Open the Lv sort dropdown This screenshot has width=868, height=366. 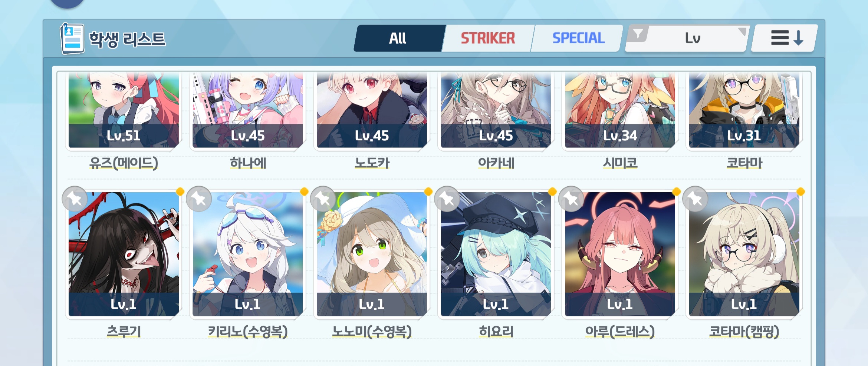point(687,38)
